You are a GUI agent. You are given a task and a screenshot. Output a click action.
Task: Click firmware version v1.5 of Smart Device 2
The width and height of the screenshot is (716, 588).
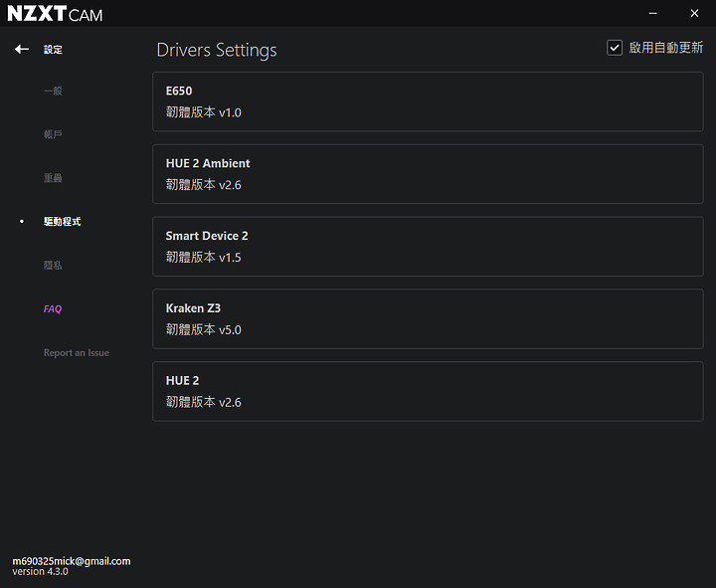pos(203,258)
